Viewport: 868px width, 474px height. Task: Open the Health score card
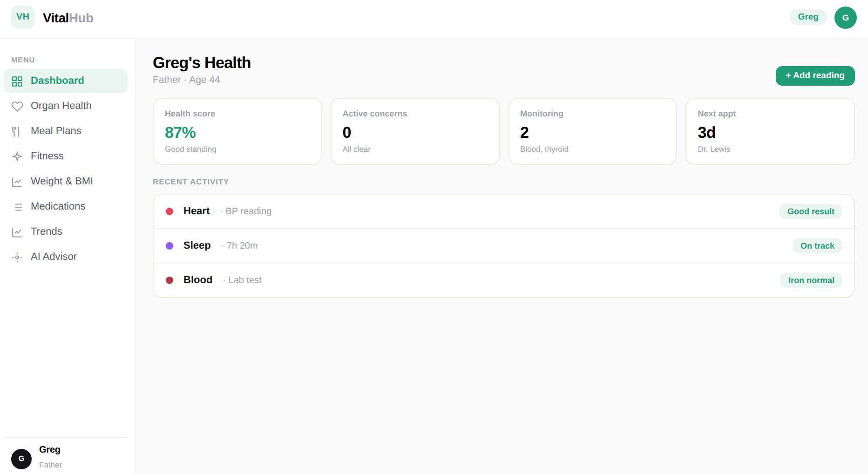coord(237,131)
